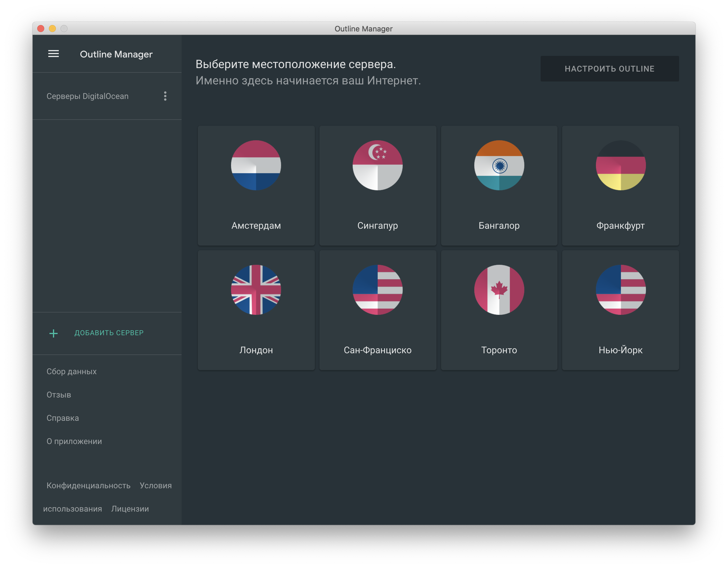Choose the Сингапур location label
This screenshot has width=728, height=568.
tap(377, 226)
